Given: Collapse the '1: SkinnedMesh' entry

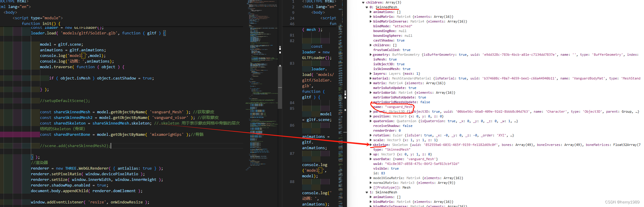Looking at the screenshot, I should 367,192.
